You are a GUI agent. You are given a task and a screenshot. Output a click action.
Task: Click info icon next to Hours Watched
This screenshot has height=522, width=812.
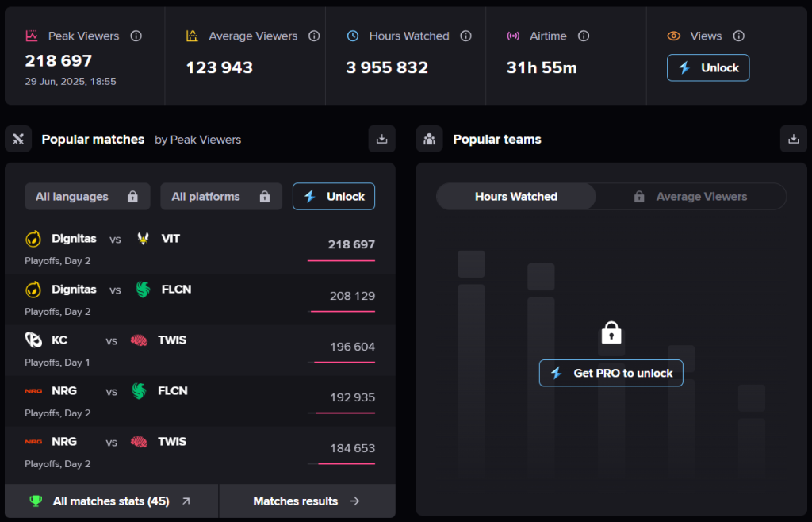pyautogui.click(x=465, y=36)
